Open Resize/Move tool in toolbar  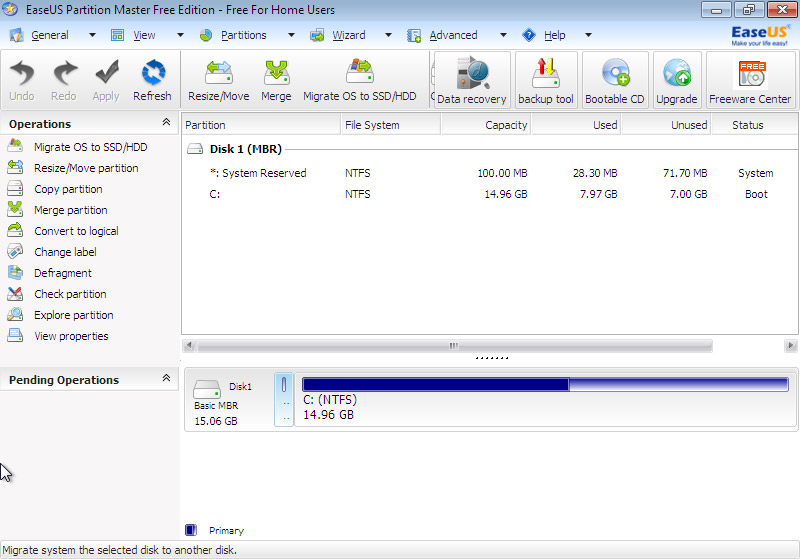pyautogui.click(x=218, y=80)
